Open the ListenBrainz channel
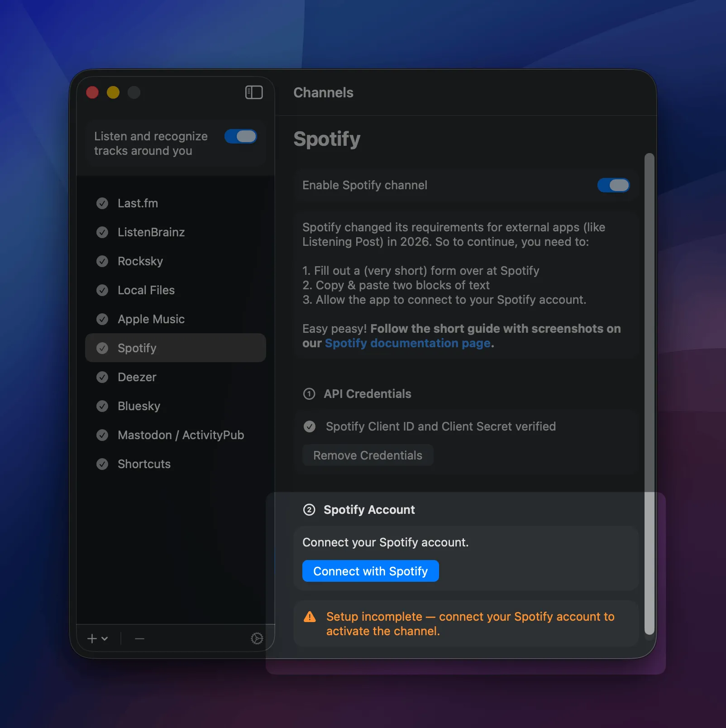 click(x=176, y=232)
